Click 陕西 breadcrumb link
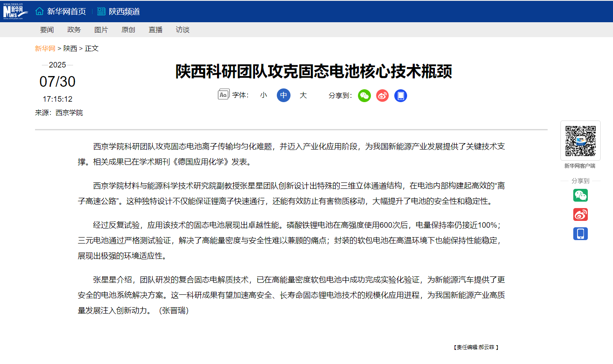Screen dimensions: 613x364 click(70, 48)
